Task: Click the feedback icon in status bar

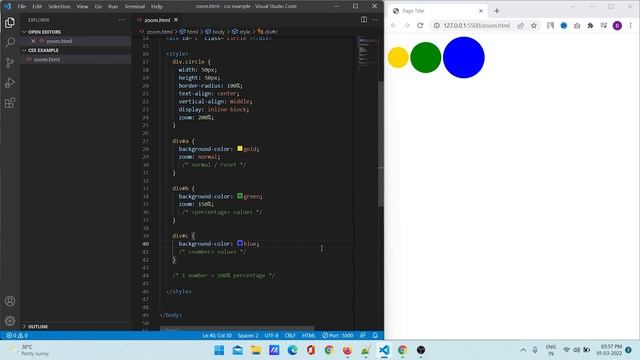Action: [x=363, y=336]
